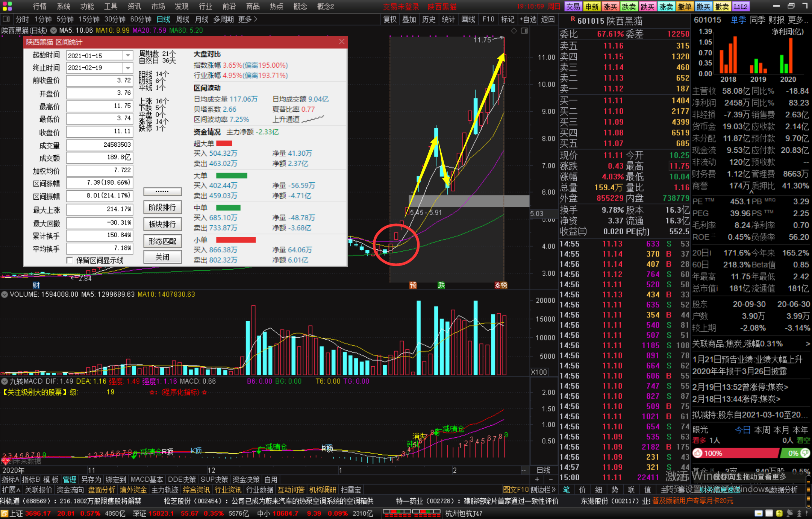Expand the 更多 periods list
Screen dimensions: 812x519
(248, 19)
